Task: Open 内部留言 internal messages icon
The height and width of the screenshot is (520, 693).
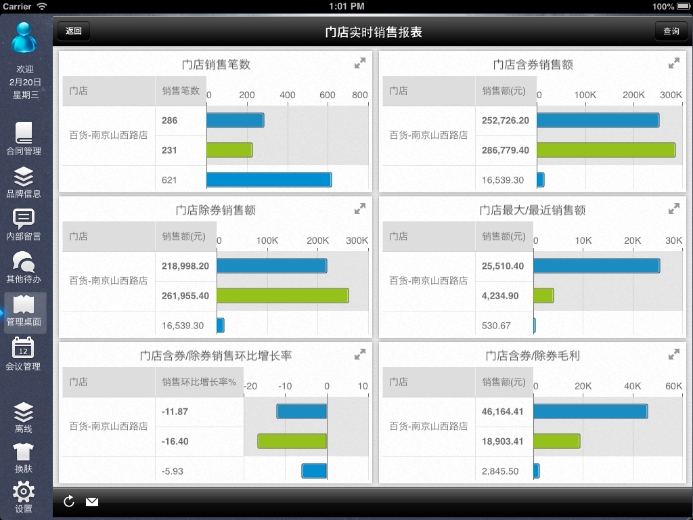Action: [x=24, y=224]
